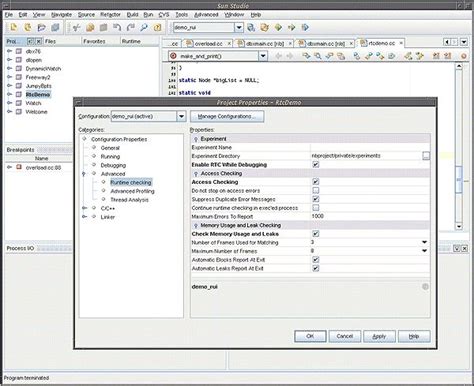
Task: Click the OK button in Project Properties
Action: click(310, 336)
